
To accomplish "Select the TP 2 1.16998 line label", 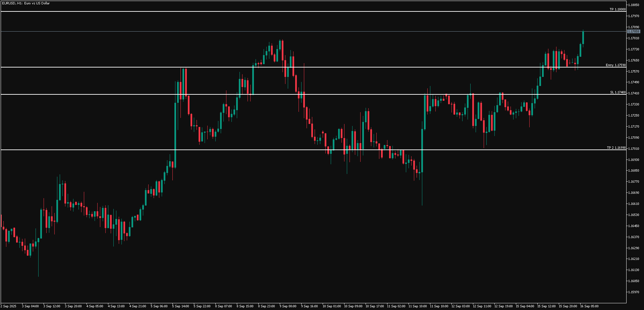I will (x=616, y=148).
